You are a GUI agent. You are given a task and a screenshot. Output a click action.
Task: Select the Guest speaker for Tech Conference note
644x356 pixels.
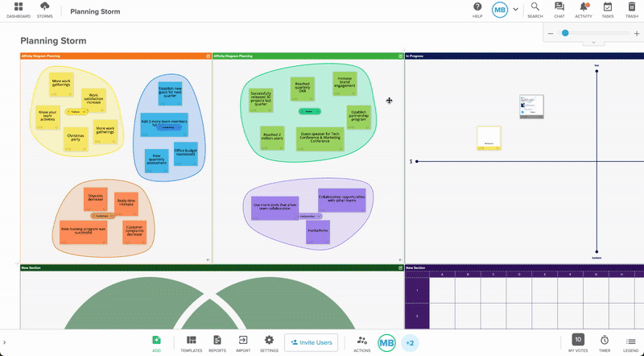320,139
